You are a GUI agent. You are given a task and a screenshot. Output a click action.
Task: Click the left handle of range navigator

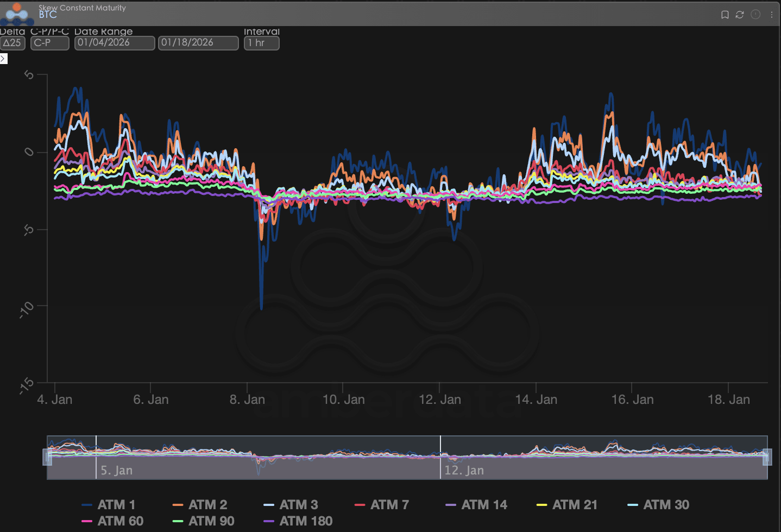pyautogui.click(x=47, y=457)
